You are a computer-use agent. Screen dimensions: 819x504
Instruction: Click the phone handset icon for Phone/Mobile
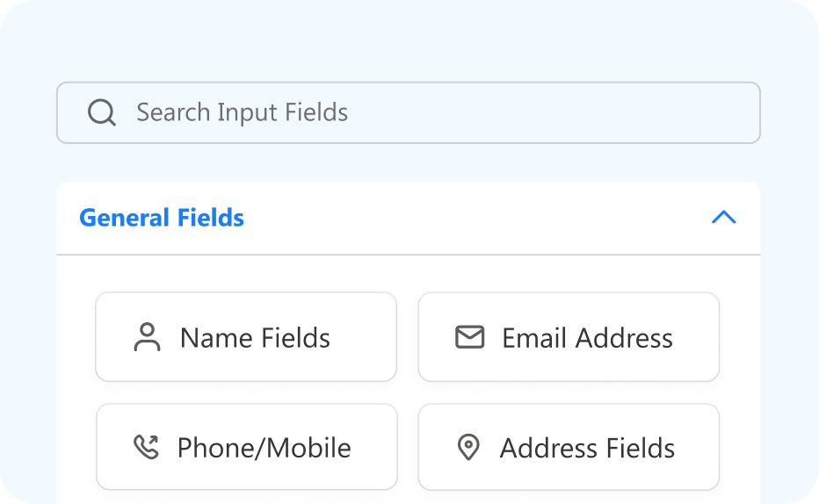click(146, 447)
